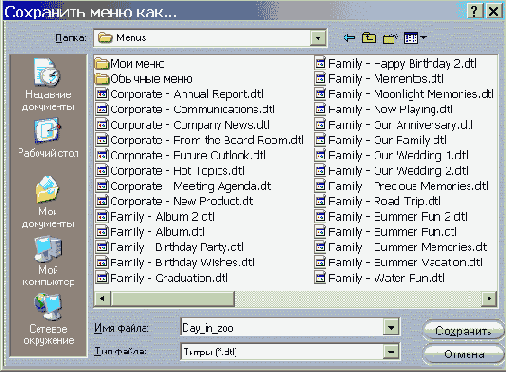The height and width of the screenshot is (372, 506).
Task: Select the Обычные меню folder
Action: (x=144, y=79)
